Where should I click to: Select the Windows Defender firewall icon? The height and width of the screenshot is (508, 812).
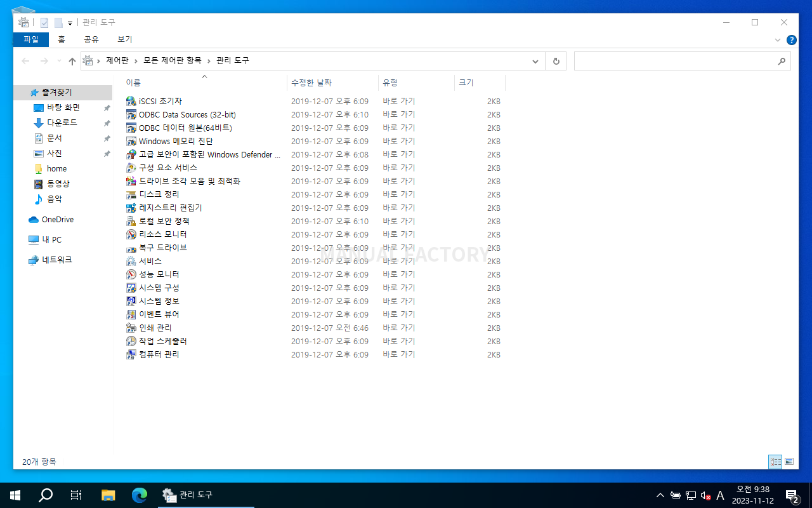(x=131, y=154)
